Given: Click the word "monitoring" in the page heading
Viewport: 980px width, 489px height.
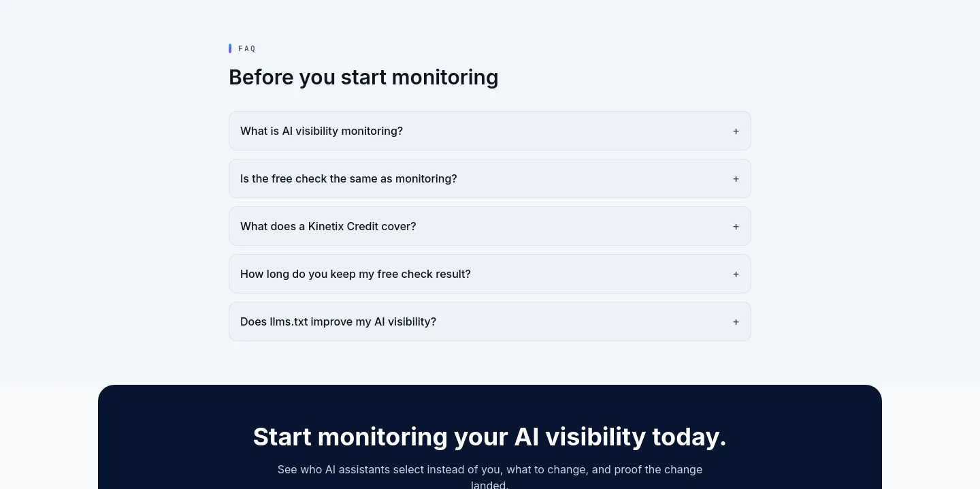Looking at the screenshot, I should coord(445,78).
